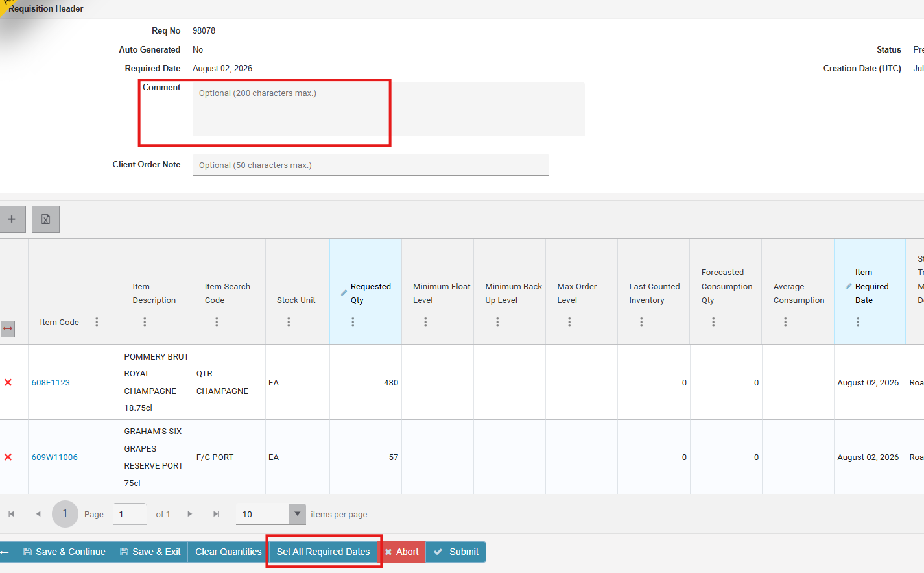Screen dimensions: 924x573
Task: Open Item Required Date column menu
Action: coord(858,322)
